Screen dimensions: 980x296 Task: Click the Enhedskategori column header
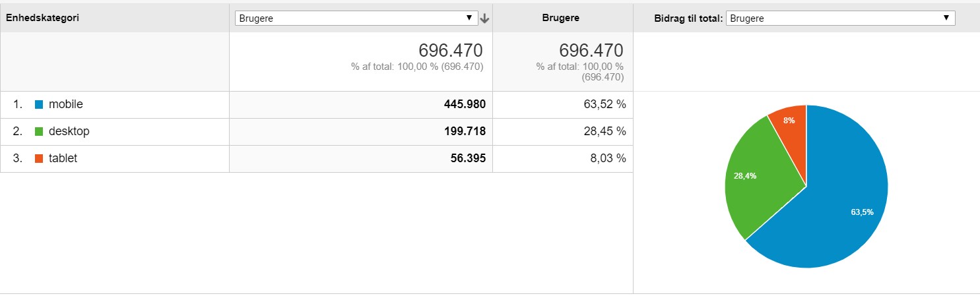pos(43,18)
